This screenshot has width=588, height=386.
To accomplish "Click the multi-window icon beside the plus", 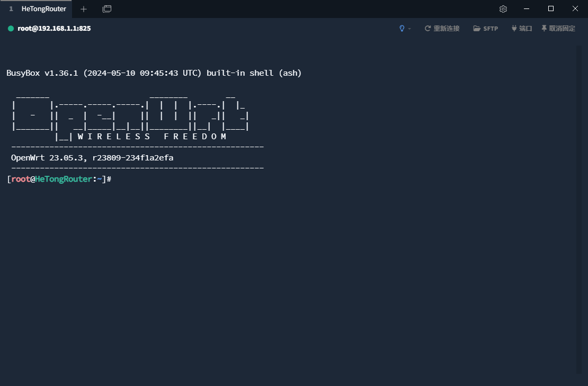I will point(107,9).
